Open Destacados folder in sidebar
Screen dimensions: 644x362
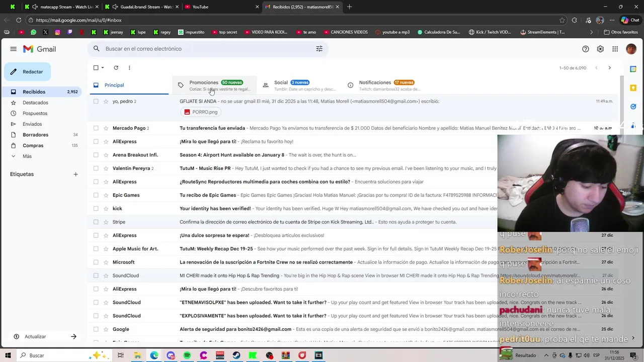[43, 103]
